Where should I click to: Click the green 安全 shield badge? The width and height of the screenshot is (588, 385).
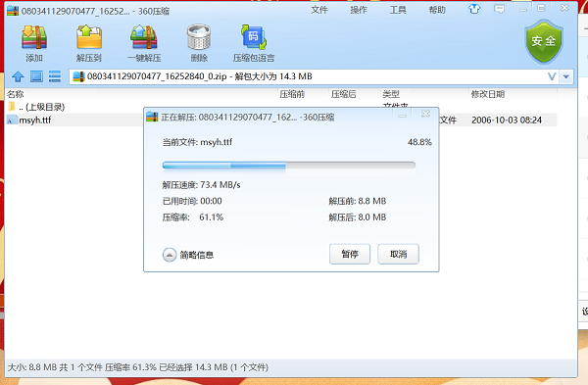[544, 41]
